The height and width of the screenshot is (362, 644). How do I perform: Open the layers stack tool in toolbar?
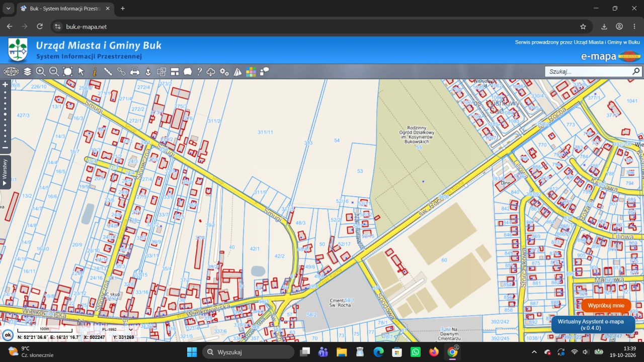pos(28,71)
